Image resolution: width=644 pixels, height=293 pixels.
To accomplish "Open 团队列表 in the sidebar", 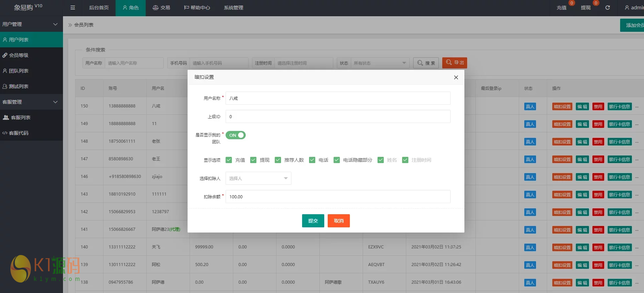I will click(19, 71).
